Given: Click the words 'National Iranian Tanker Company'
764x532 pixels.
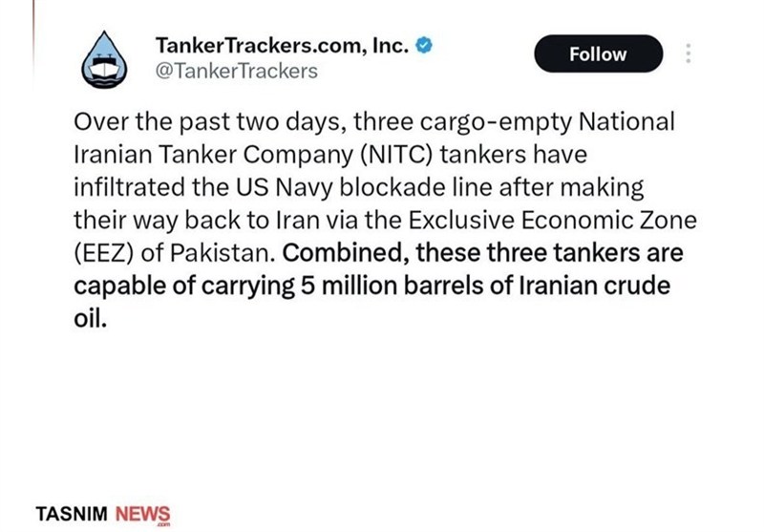Looking at the screenshot, I should tap(374, 138).
